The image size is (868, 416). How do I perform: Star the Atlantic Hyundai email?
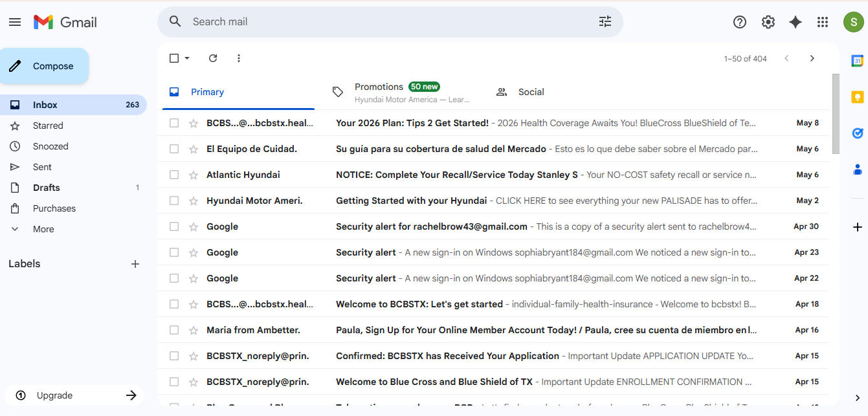pos(194,175)
